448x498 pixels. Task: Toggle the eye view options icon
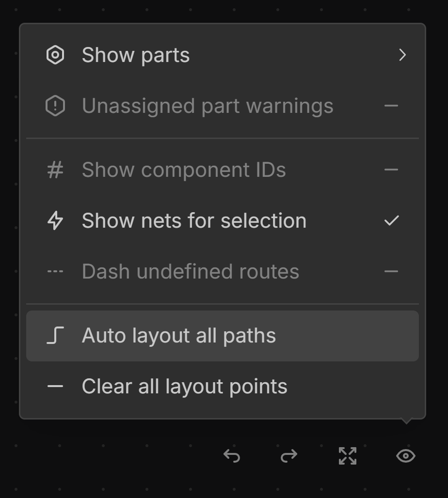pos(405,456)
